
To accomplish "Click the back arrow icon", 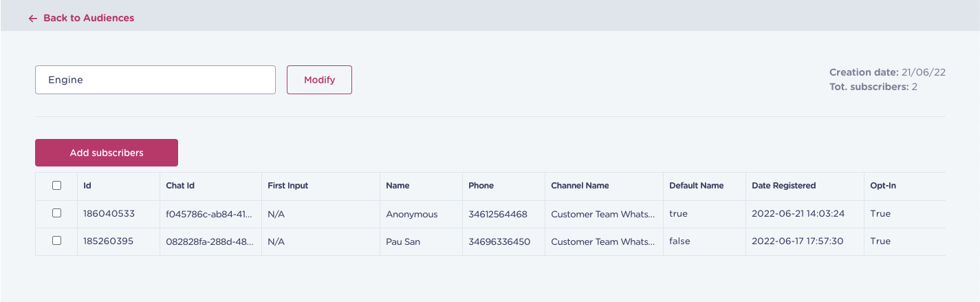I will [x=32, y=19].
